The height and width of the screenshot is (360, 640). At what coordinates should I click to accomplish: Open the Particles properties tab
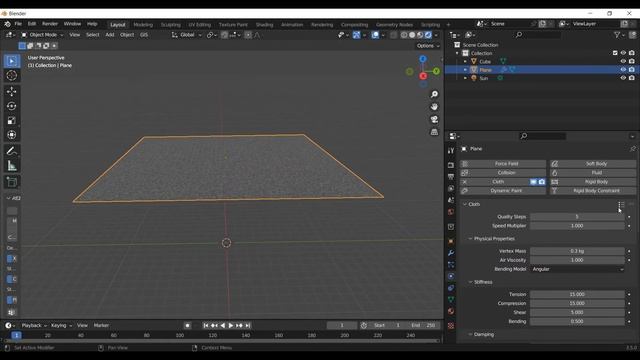[451, 265]
